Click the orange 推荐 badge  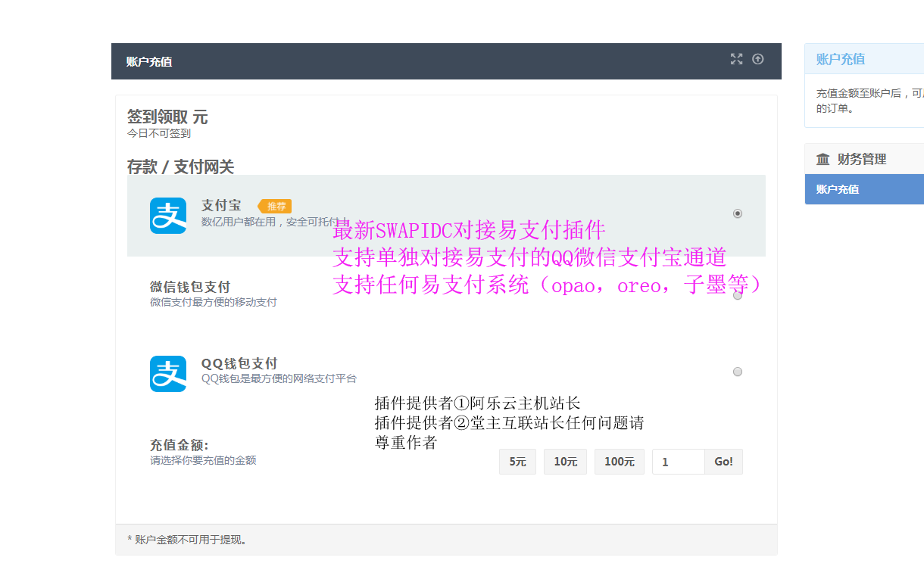click(x=275, y=206)
